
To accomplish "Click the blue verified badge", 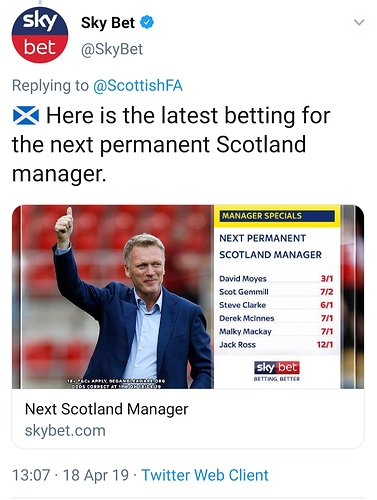I will (x=147, y=22).
